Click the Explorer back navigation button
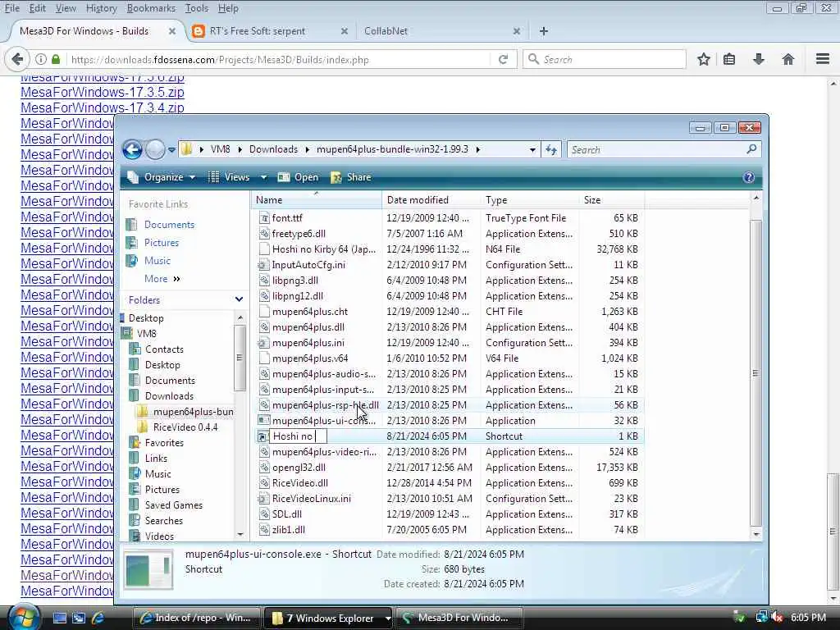 (132, 149)
